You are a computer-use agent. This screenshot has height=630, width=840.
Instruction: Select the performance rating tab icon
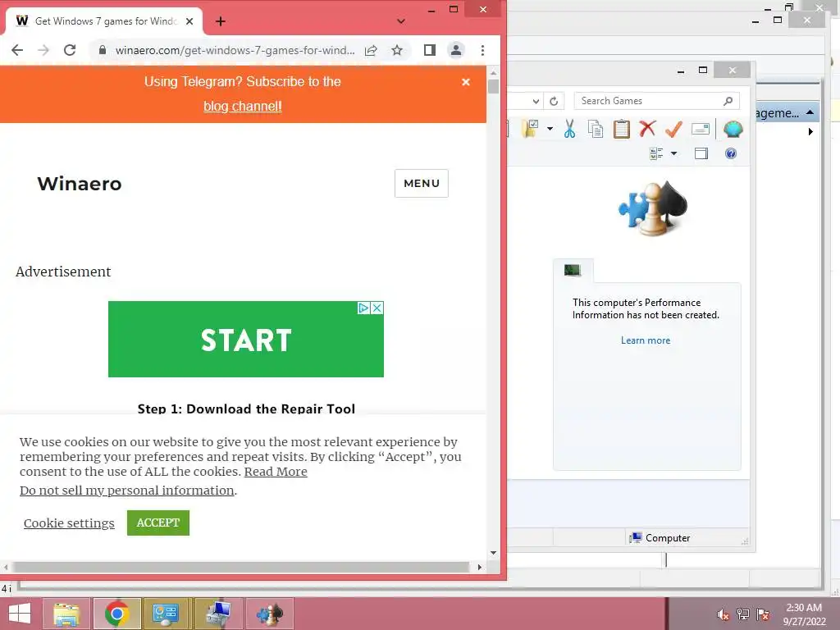(x=573, y=270)
